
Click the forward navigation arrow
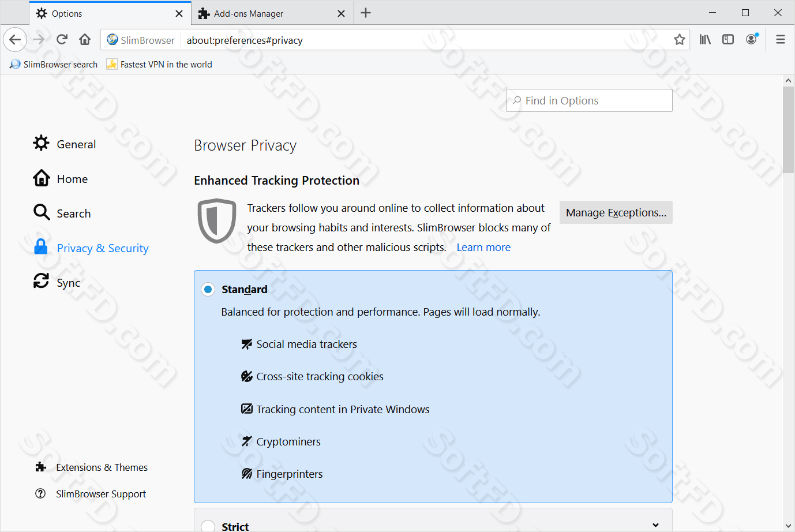pos(39,40)
